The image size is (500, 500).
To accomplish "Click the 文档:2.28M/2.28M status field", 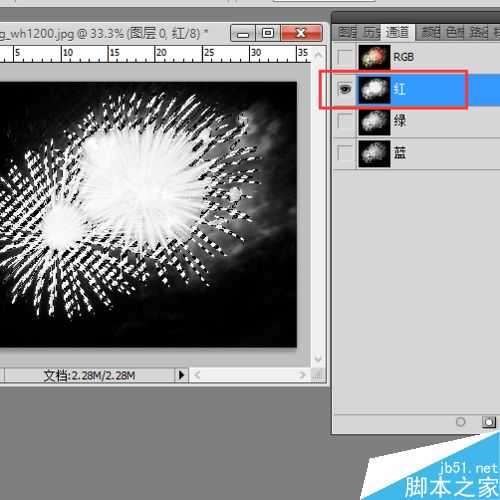I will click(89, 375).
